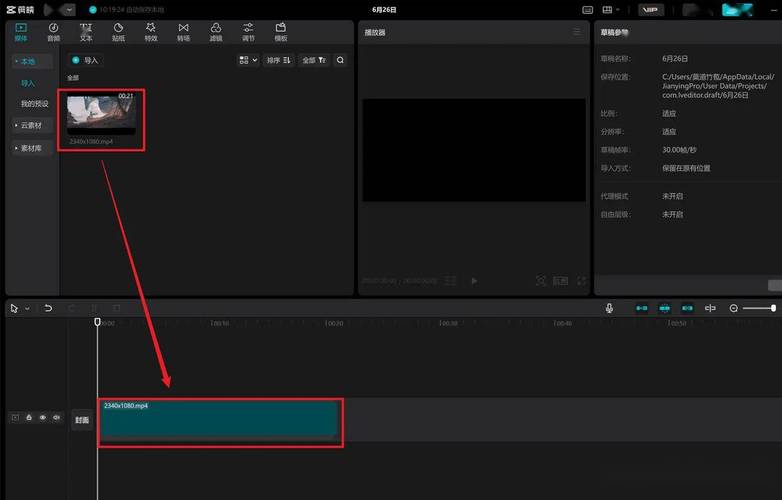Click the redo arrow in timeline toolbar

(71, 308)
